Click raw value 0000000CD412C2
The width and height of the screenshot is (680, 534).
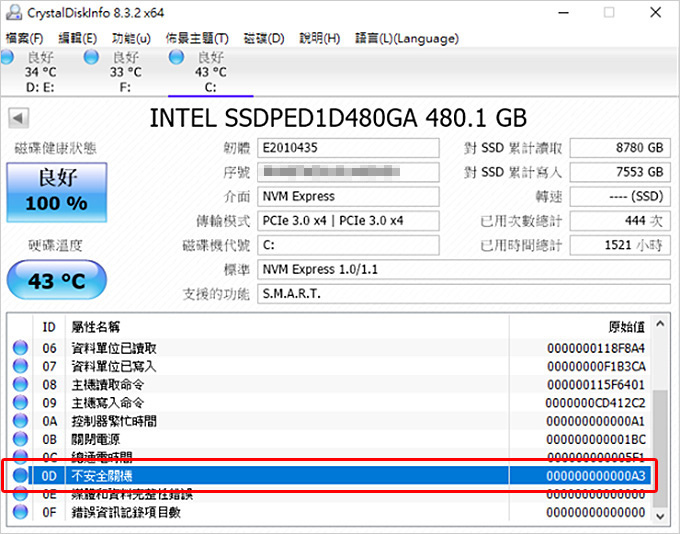click(595, 403)
